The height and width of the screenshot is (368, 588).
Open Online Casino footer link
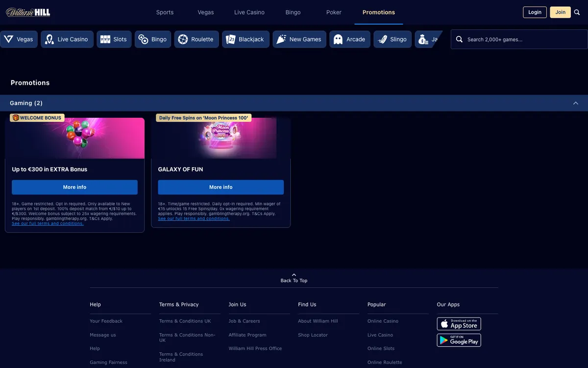(x=383, y=321)
